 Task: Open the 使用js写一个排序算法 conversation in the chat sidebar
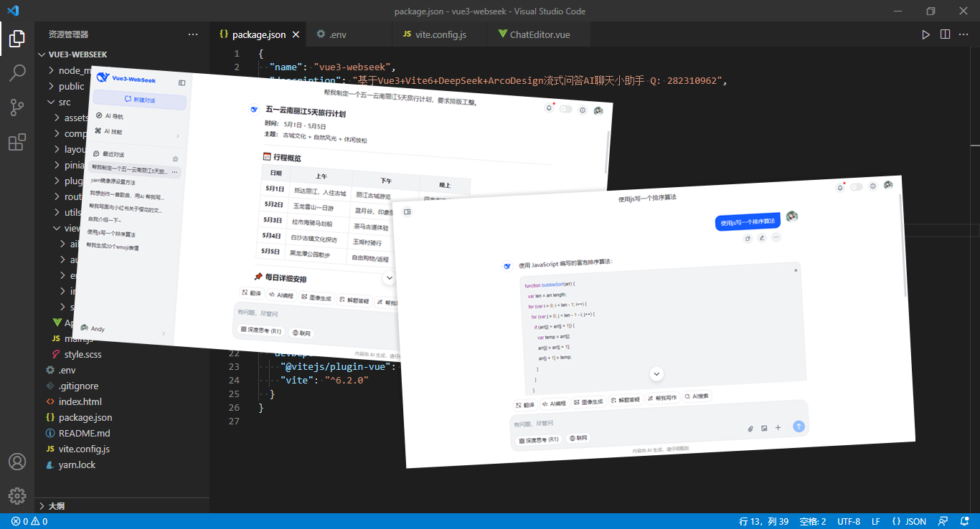[x=112, y=233]
